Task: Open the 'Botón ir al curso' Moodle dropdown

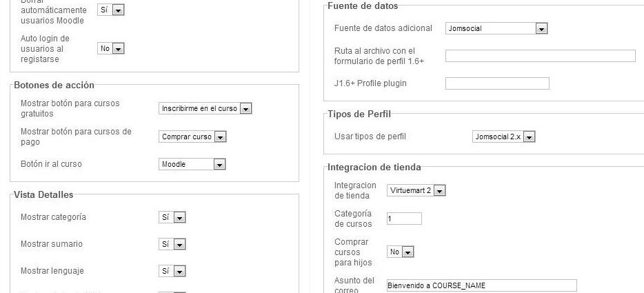Action: [192, 164]
